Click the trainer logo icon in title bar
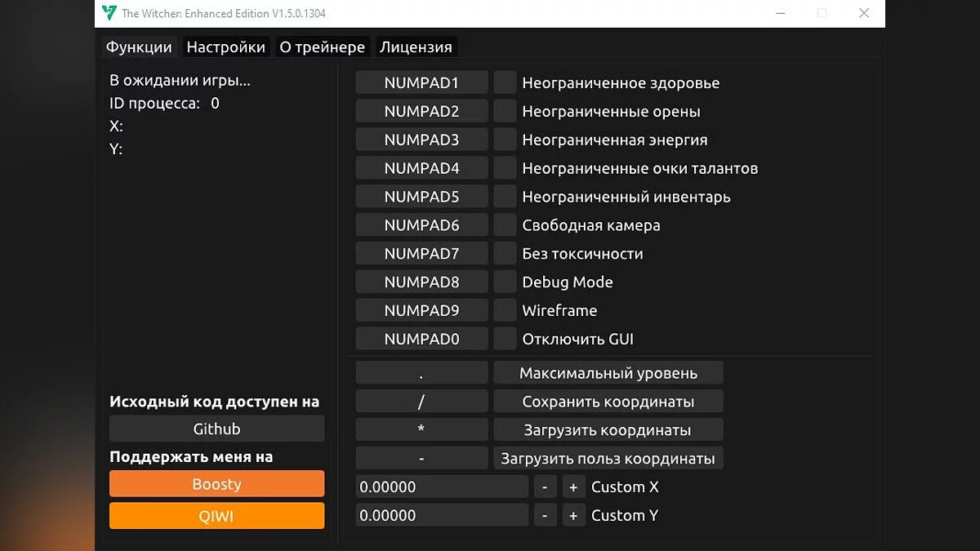 tap(108, 13)
